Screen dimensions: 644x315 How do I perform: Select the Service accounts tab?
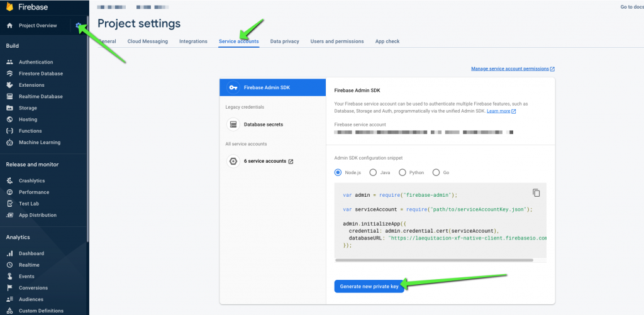point(238,41)
